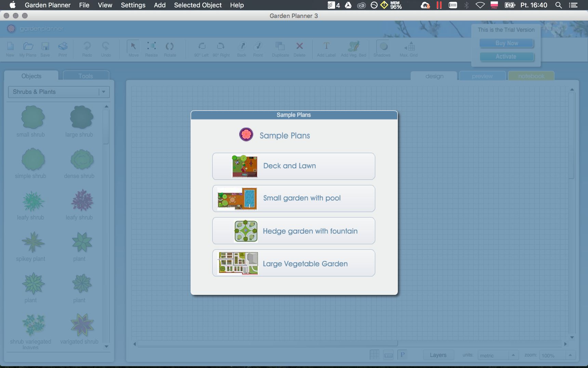Viewport: 588px width, 368px height.
Task: Click the Spotlight search icon
Action: (x=559, y=5)
